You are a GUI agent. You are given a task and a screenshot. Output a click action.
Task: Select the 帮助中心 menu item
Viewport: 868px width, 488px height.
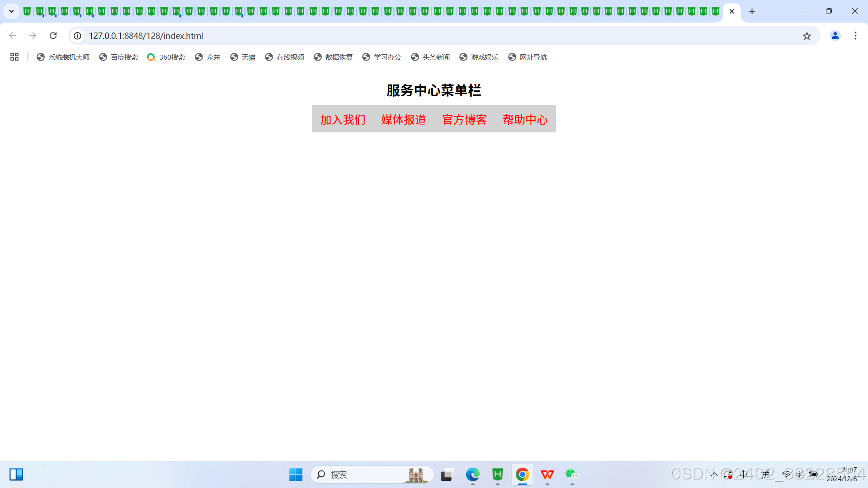525,119
